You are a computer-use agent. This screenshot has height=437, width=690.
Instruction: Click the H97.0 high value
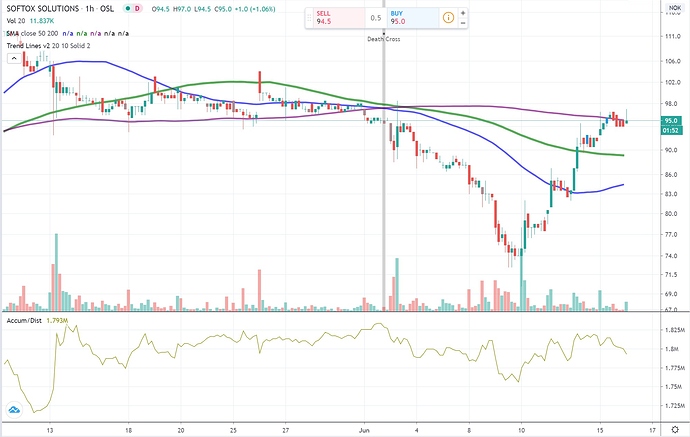pyautogui.click(x=182, y=9)
